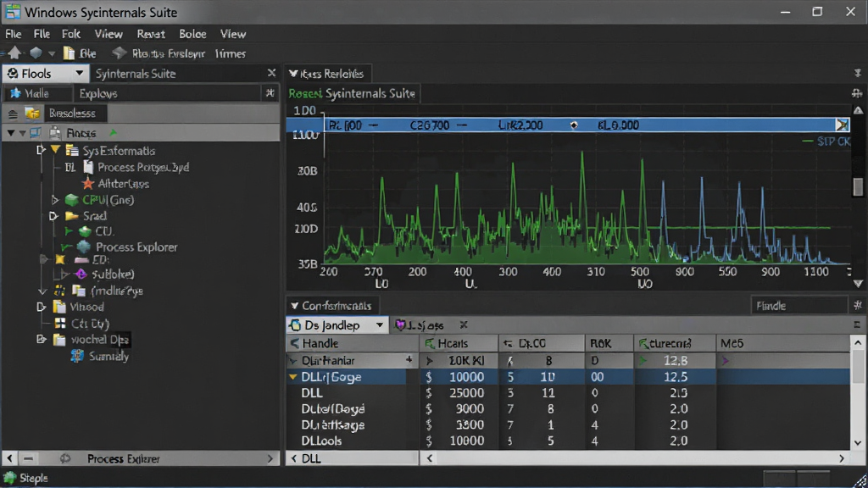Click the monitor icon in Finces row
Viewport: 868px width, 488px height.
(36, 133)
